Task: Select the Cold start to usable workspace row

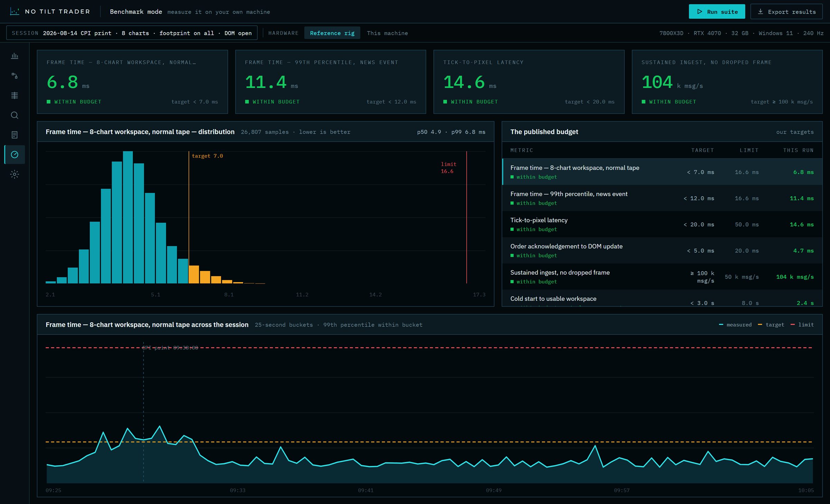Action: click(662, 298)
